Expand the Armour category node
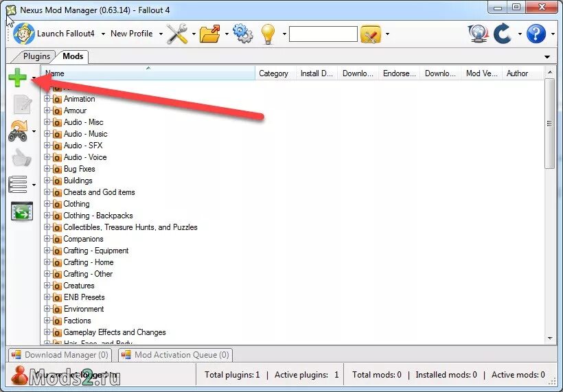 (x=47, y=111)
